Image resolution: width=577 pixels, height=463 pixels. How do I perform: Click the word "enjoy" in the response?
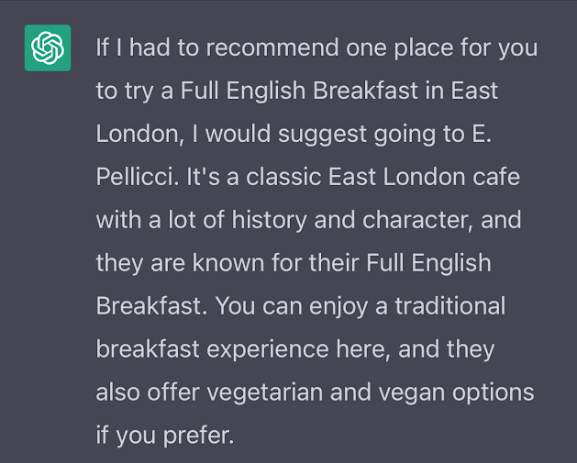[x=339, y=307]
